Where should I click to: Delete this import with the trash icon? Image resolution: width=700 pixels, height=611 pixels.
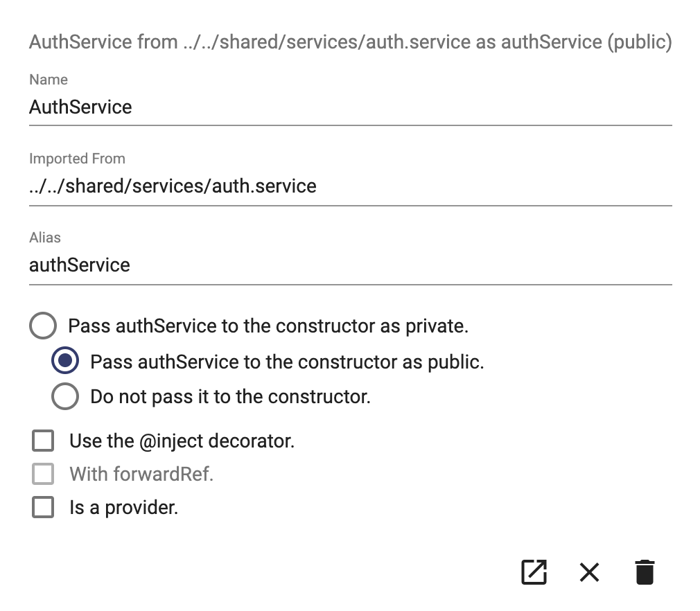pyautogui.click(x=645, y=572)
